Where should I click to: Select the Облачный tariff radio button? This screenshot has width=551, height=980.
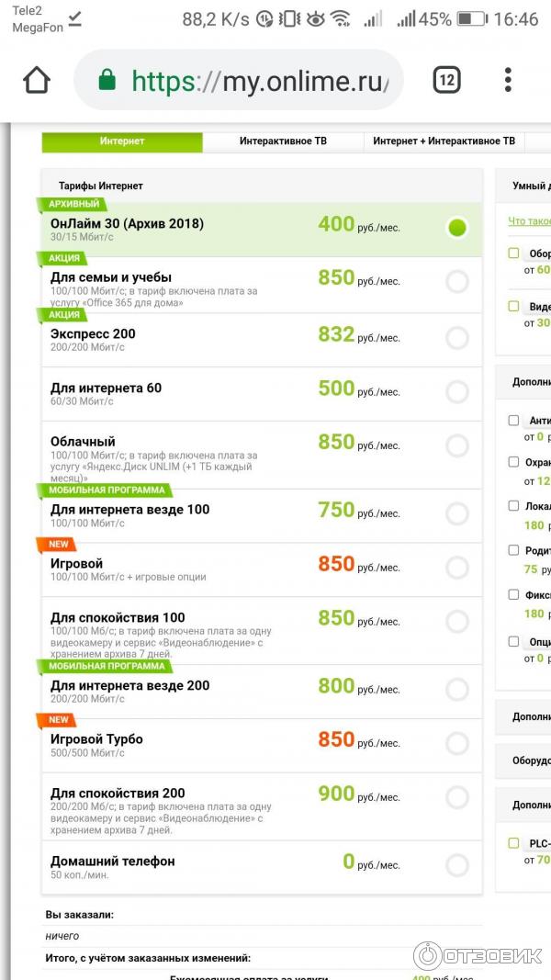pos(456,445)
